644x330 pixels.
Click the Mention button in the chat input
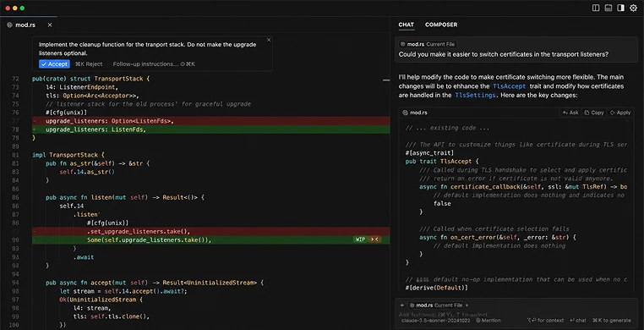488,321
